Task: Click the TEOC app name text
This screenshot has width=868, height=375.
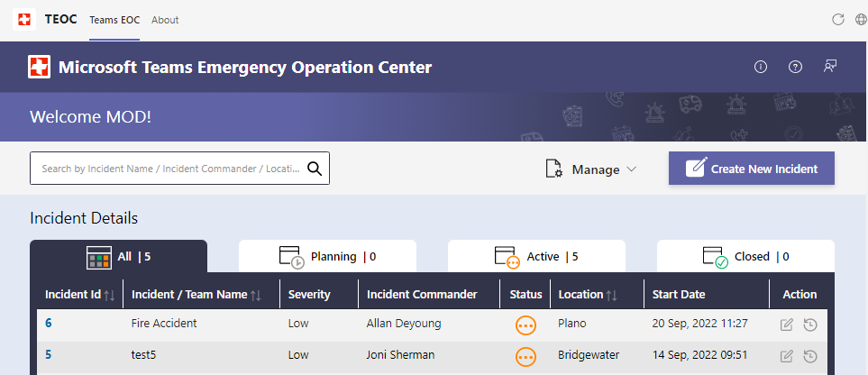Action: [x=61, y=20]
